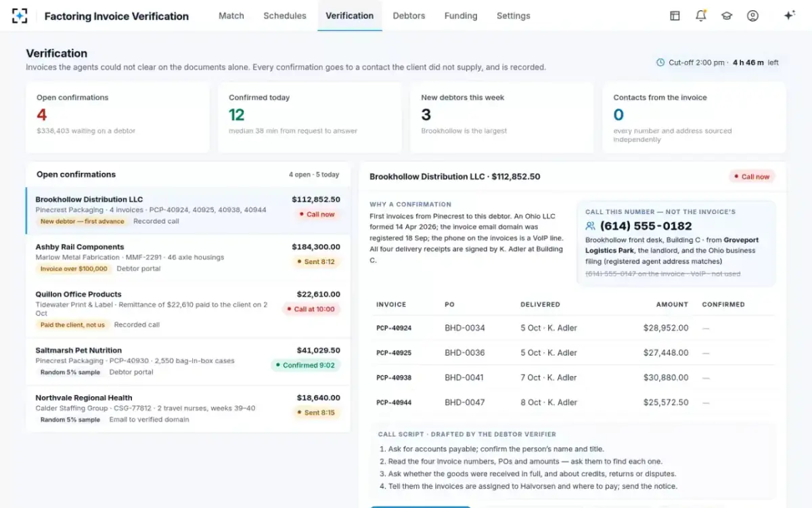Click the contacts icon beside (614) 555-0182
The height and width of the screenshot is (508, 812).
pos(591,226)
